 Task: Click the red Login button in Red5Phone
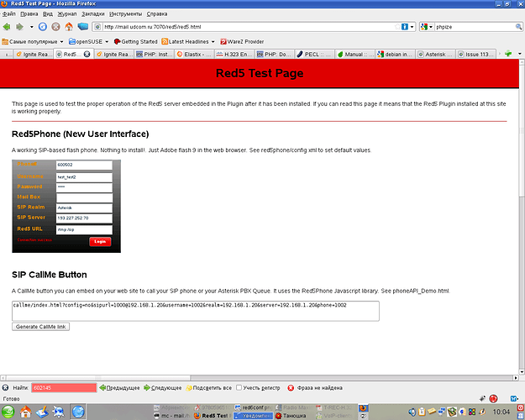[100, 241]
